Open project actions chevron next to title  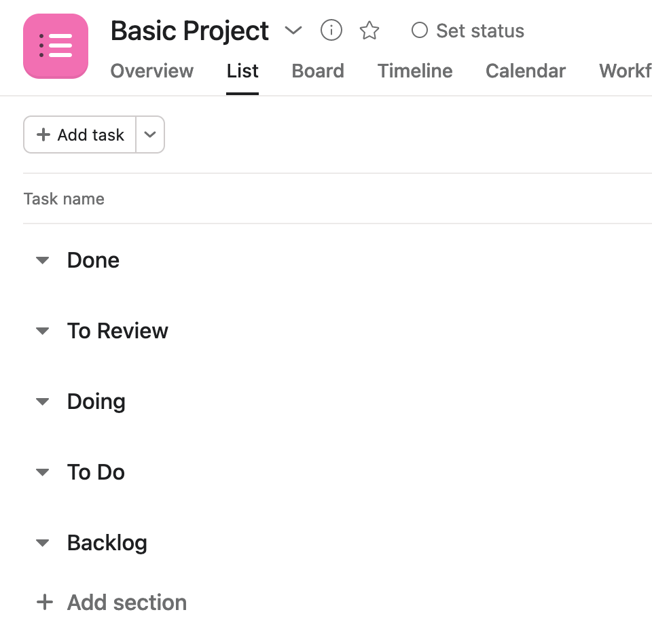[x=293, y=31]
